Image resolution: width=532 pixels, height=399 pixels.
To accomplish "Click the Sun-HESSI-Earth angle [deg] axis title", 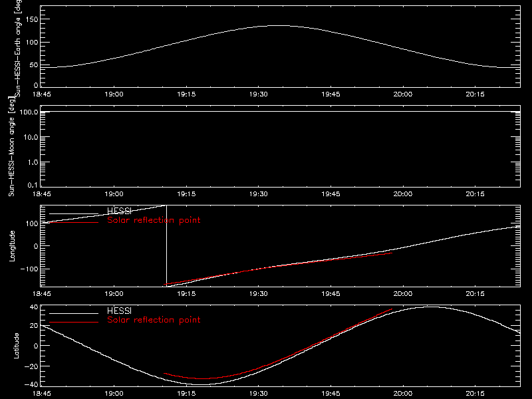I will pos(18,48).
